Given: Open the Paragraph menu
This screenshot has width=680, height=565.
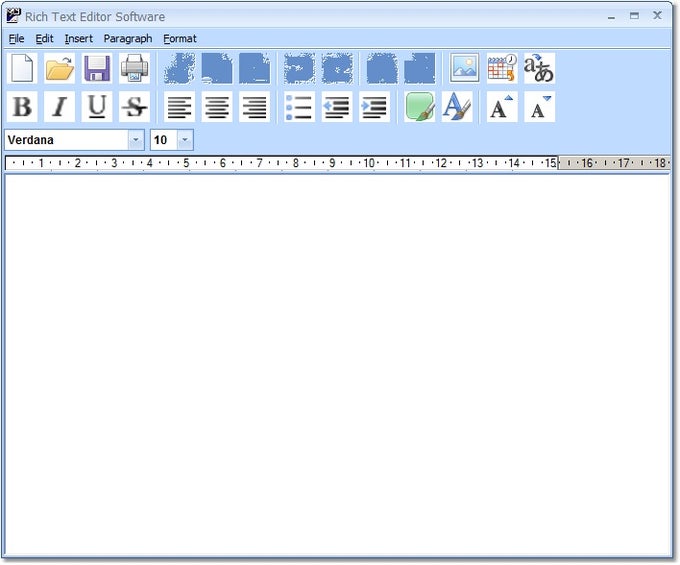Looking at the screenshot, I should click(128, 39).
